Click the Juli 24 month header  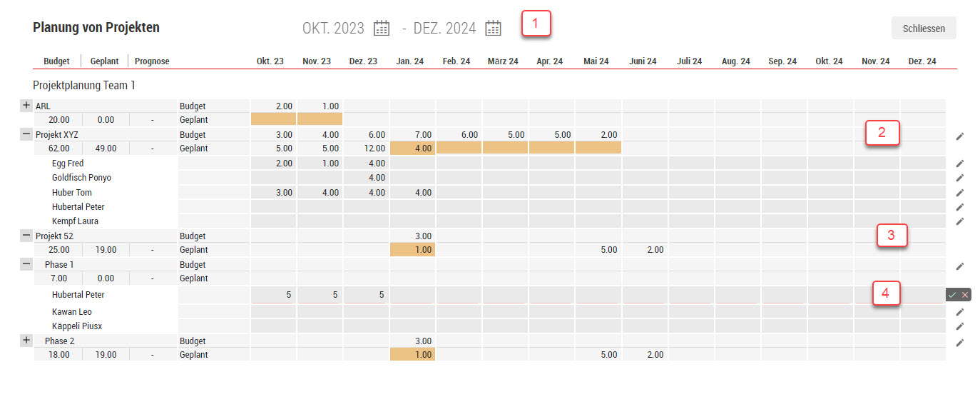pyautogui.click(x=690, y=61)
